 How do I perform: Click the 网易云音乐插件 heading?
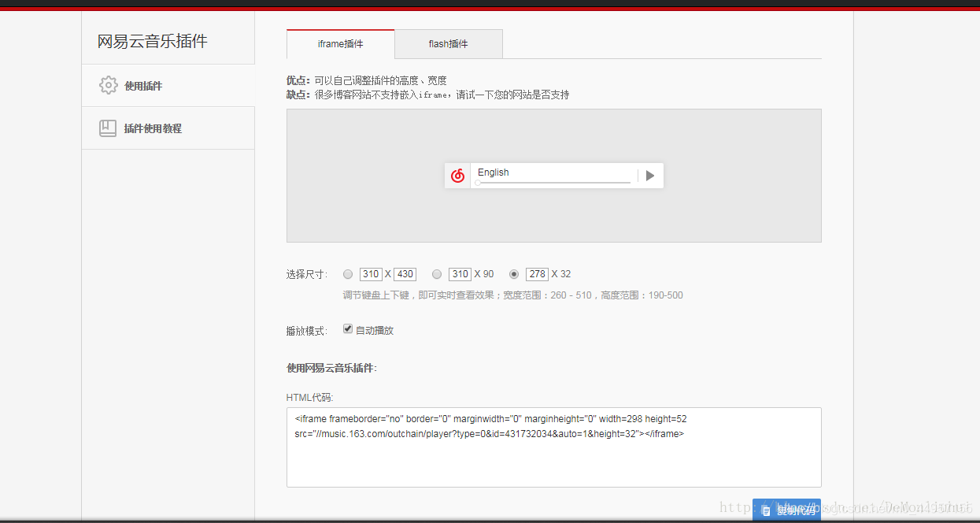click(x=153, y=42)
